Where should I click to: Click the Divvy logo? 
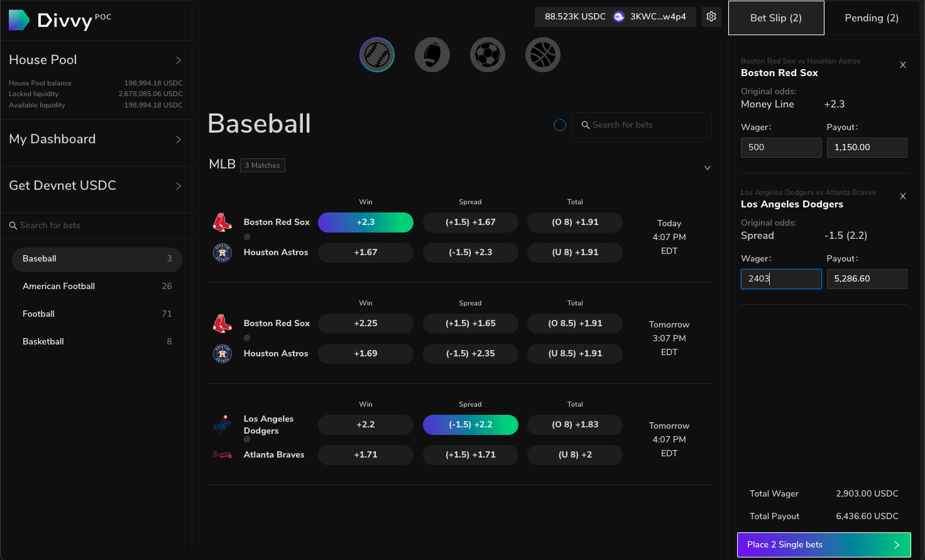[x=60, y=20]
